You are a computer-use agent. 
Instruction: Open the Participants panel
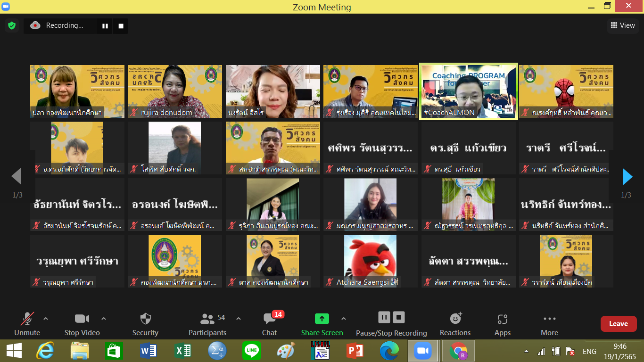coord(207,324)
